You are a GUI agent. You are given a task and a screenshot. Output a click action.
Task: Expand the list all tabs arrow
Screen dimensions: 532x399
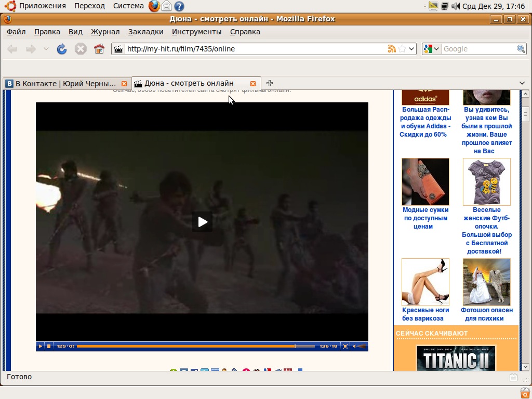tap(522, 83)
